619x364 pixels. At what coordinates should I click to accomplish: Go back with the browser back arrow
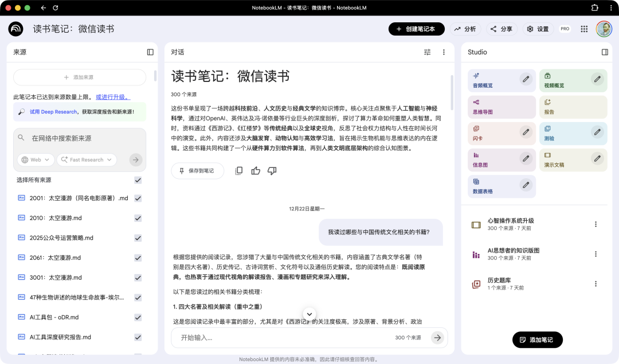[x=44, y=7]
